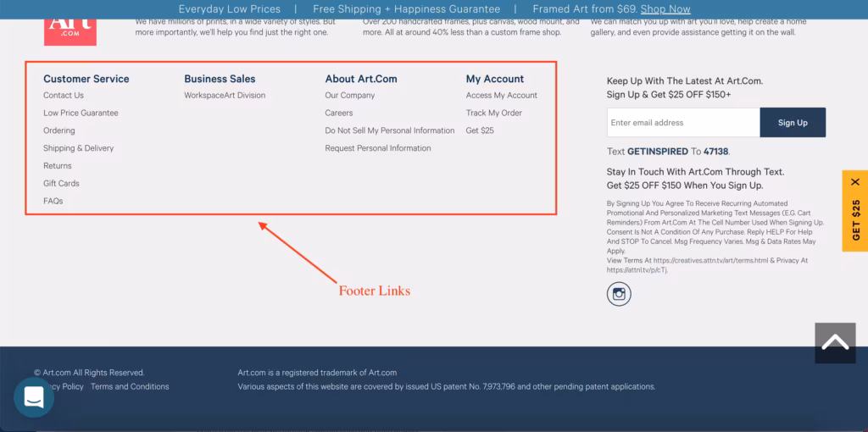Open the Returns link

click(x=58, y=166)
